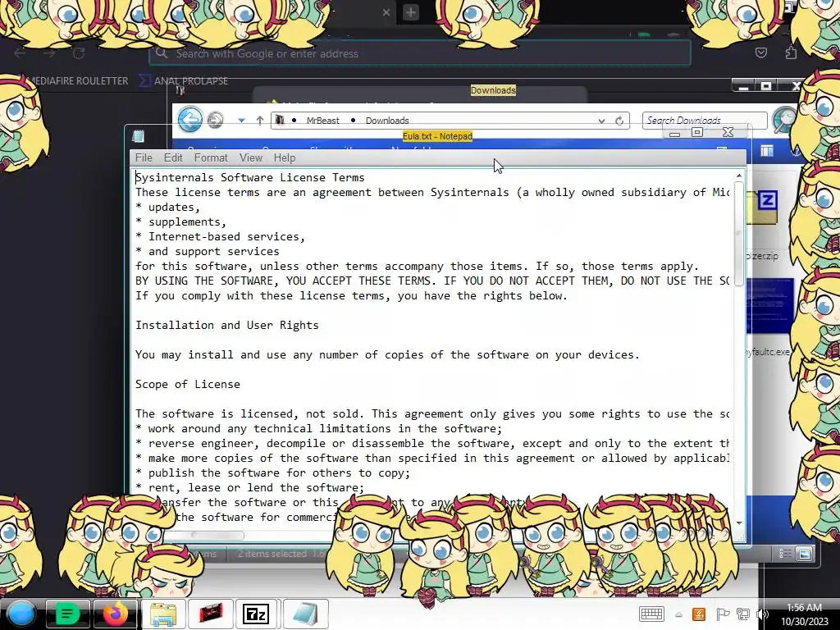This screenshot has width=840, height=630.
Task: Show hidden tray icons arrow
Action: tap(678, 615)
